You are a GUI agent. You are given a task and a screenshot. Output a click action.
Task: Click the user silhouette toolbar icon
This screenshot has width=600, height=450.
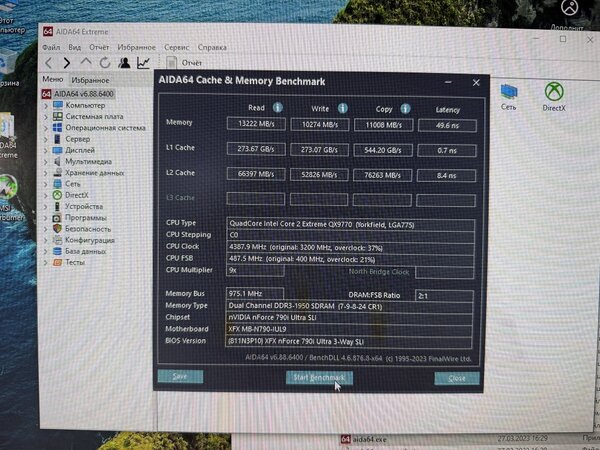(124, 62)
